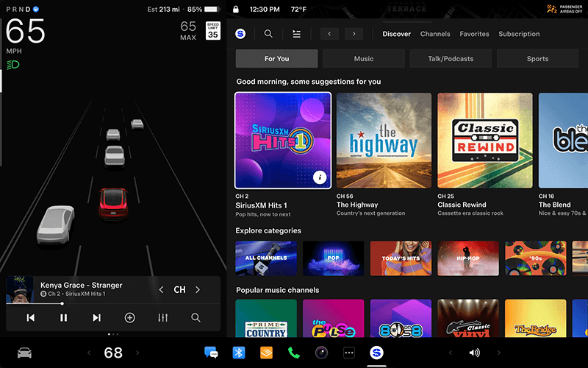
Task: Click the info icon on SiriusXM Hits 1
Action: click(x=319, y=177)
